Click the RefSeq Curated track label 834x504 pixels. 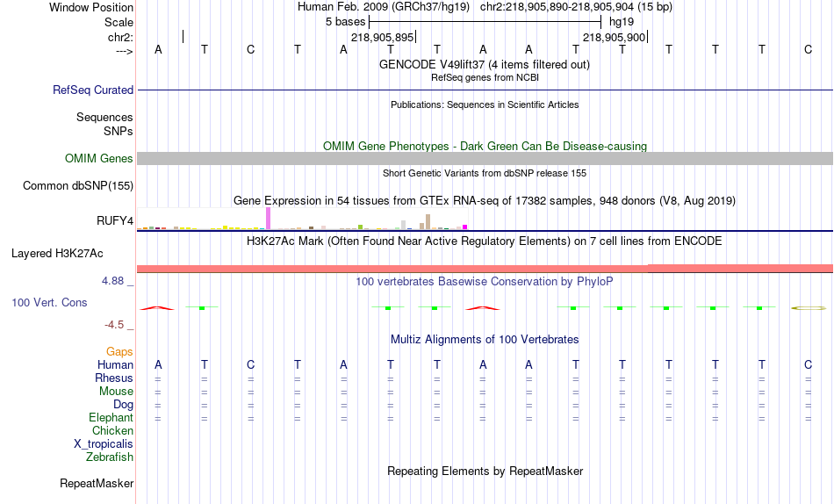pyautogui.click(x=92, y=90)
